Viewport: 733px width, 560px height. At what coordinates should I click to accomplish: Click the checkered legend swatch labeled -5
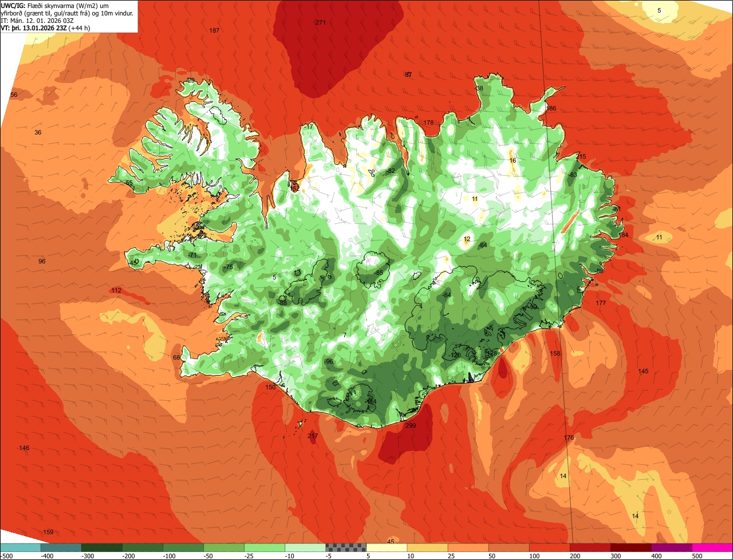[x=345, y=547]
